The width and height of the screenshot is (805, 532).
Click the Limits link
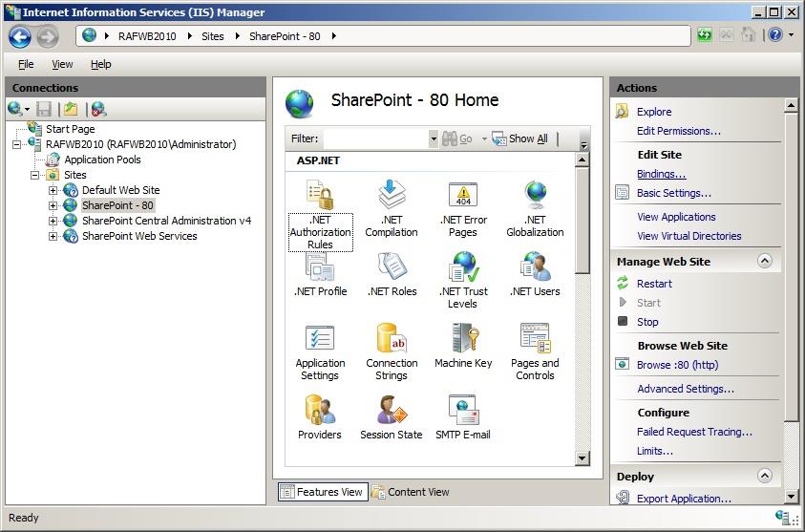coord(654,451)
